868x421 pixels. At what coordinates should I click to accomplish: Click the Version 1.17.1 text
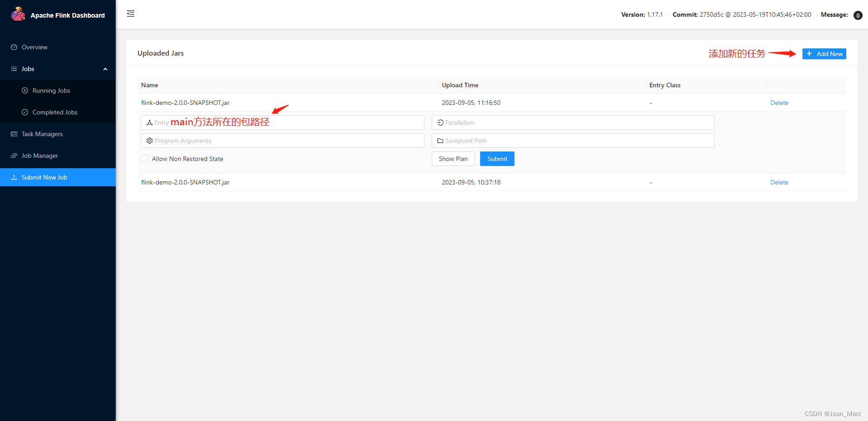pos(642,14)
